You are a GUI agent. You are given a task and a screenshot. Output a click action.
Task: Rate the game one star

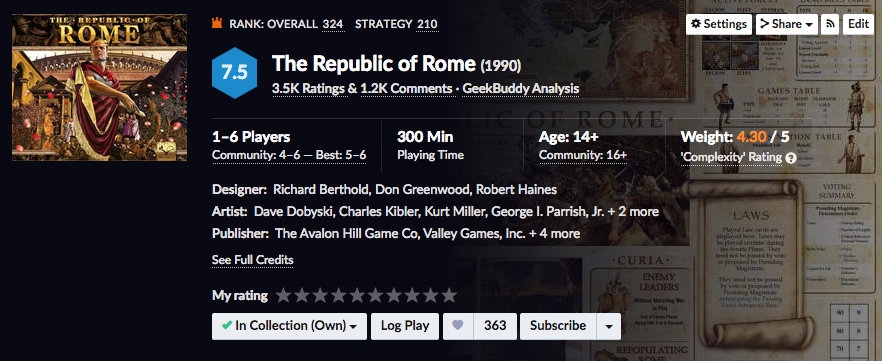click(x=284, y=295)
